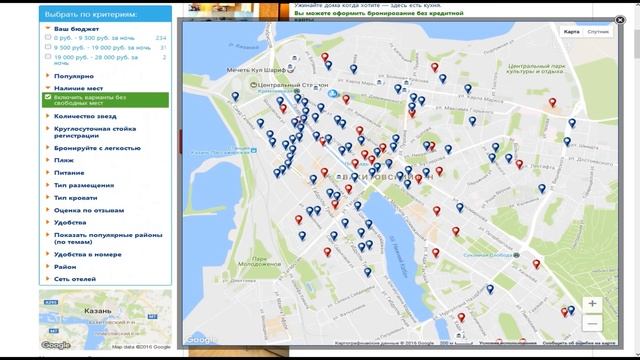Click the blue pin on ул. Карла Маркса, left of the park

(468, 88)
